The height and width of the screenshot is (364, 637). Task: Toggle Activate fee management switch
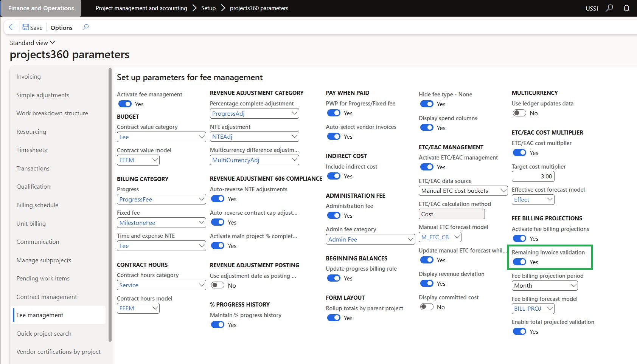(125, 104)
